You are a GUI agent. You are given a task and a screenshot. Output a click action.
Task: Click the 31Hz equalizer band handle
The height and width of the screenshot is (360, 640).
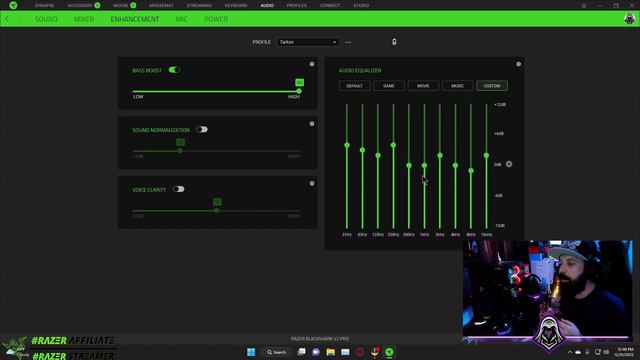tap(347, 145)
